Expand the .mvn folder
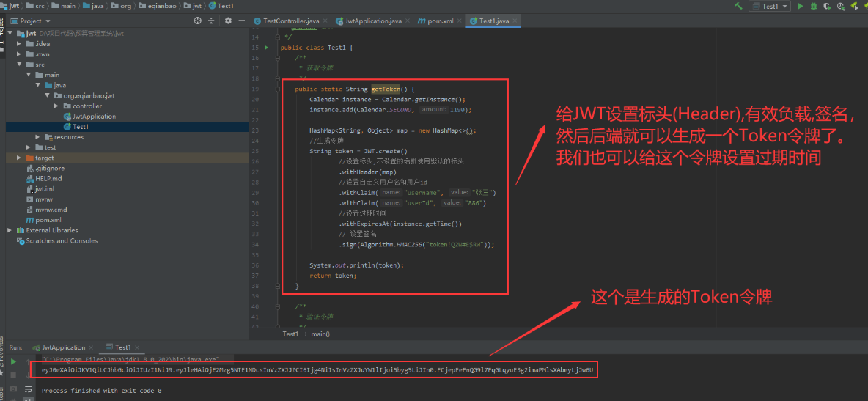The image size is (868, 401). 19,54
